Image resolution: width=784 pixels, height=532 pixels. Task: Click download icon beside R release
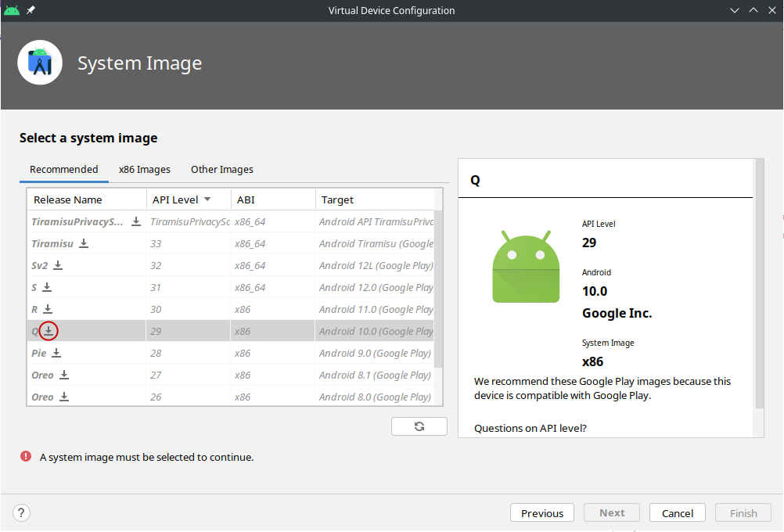[48, 309]
